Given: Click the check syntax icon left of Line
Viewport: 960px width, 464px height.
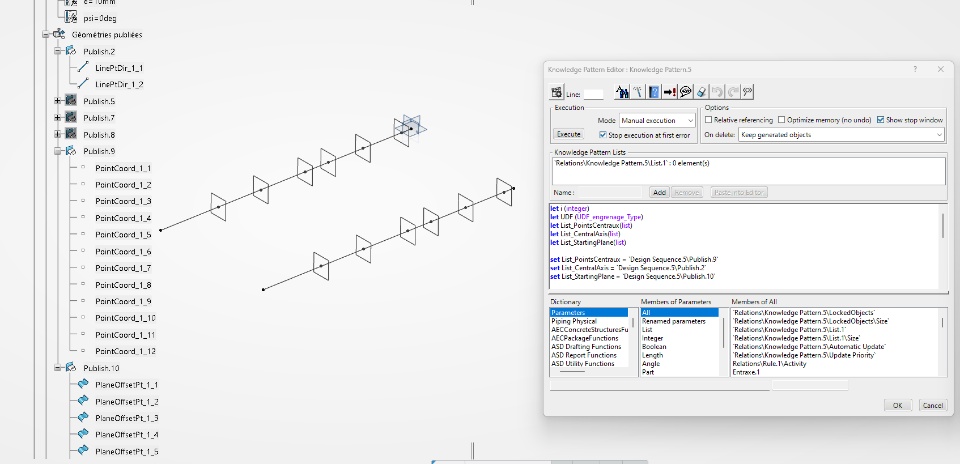Looking at the screenshot, I should tap(557, 92).
